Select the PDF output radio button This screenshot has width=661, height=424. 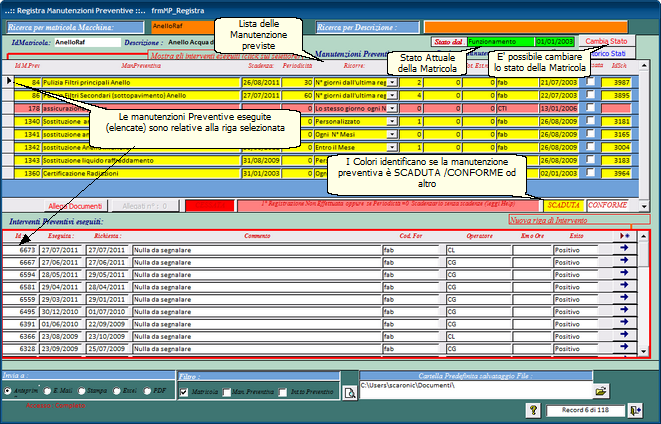coord(147,391)
